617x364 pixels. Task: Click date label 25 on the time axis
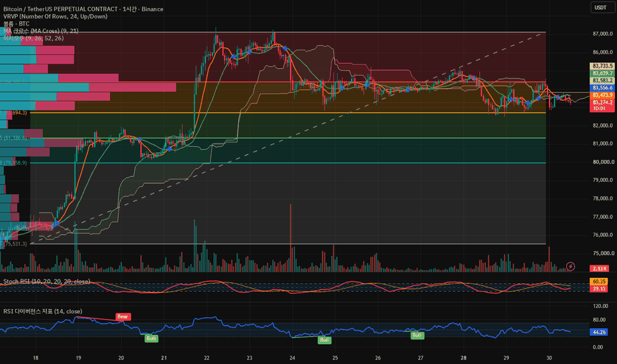click(x=335, y=357)
